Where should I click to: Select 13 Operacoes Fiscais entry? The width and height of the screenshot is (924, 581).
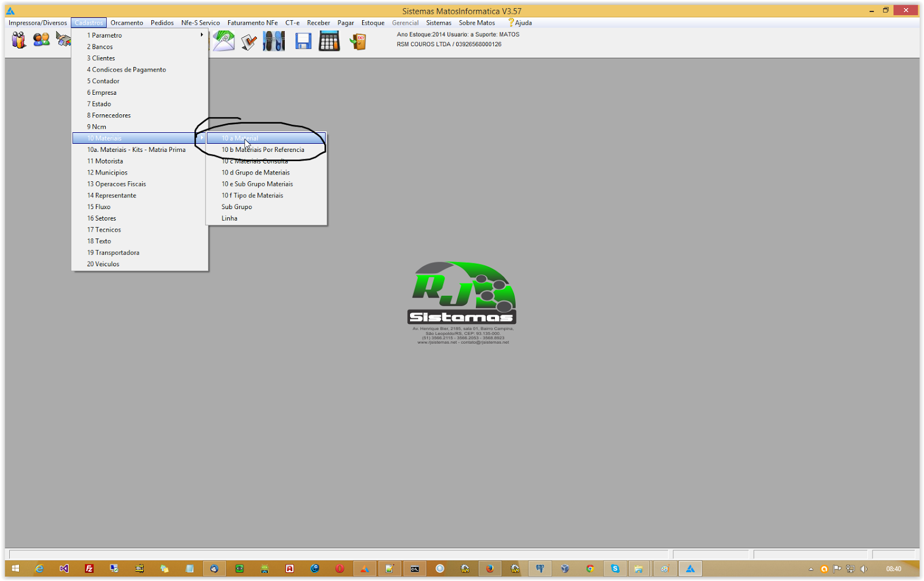[x=139, y=184]
